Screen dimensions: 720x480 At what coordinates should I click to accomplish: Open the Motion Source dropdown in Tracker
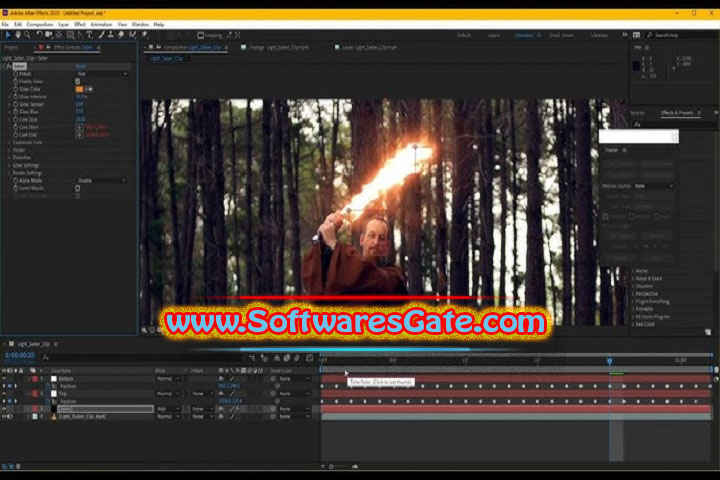[653, 186]
